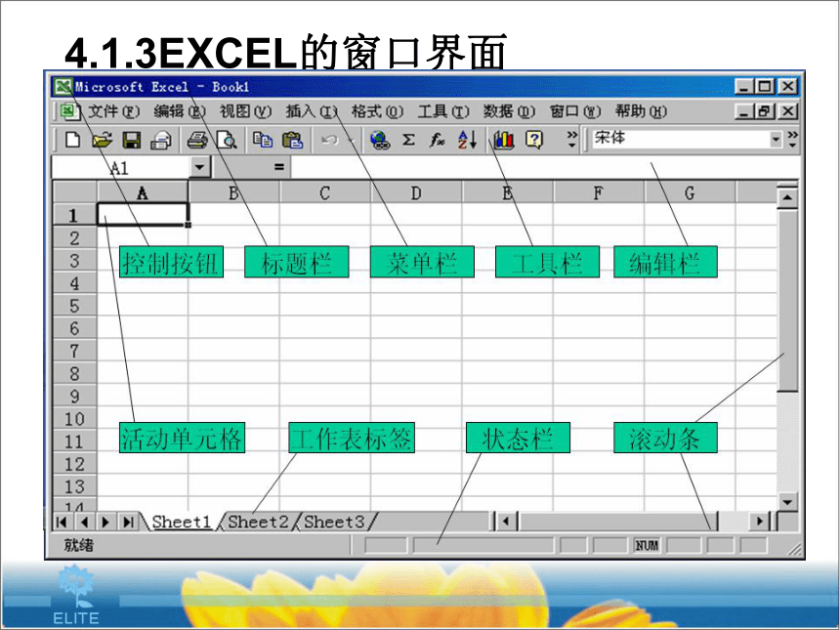The height and width of the screenshot is (630, 840).
Task: Click the 就绪 status text
Action: pos(79,545)
